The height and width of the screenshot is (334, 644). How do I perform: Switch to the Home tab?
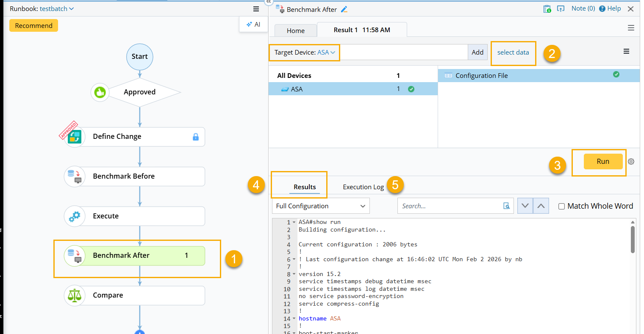pos(295,30)
